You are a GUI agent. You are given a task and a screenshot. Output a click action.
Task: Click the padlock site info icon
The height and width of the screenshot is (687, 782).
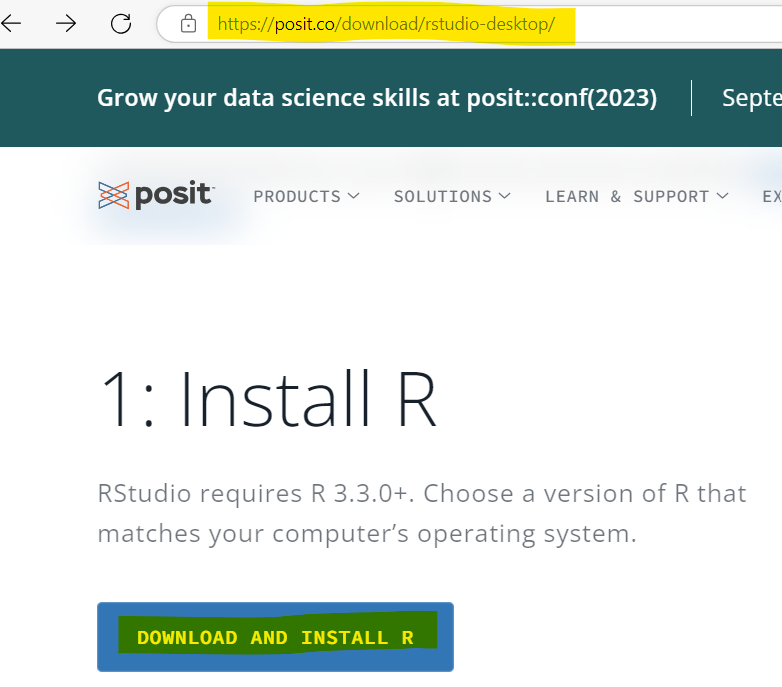tap(188, 23)
